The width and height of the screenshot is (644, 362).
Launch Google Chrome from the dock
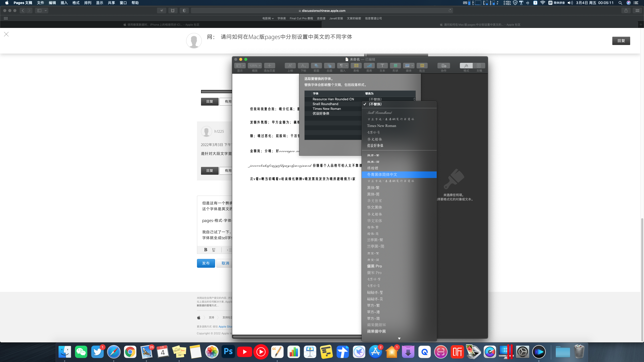(130, 352)
